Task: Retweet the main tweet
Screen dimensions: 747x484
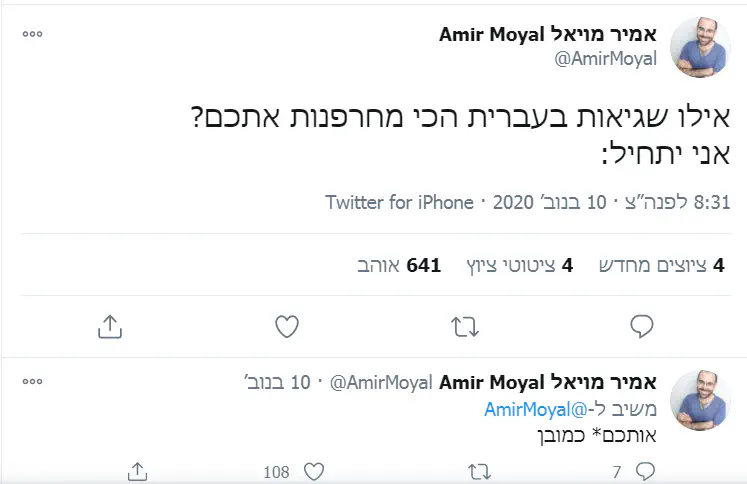Action: [464, 327]
